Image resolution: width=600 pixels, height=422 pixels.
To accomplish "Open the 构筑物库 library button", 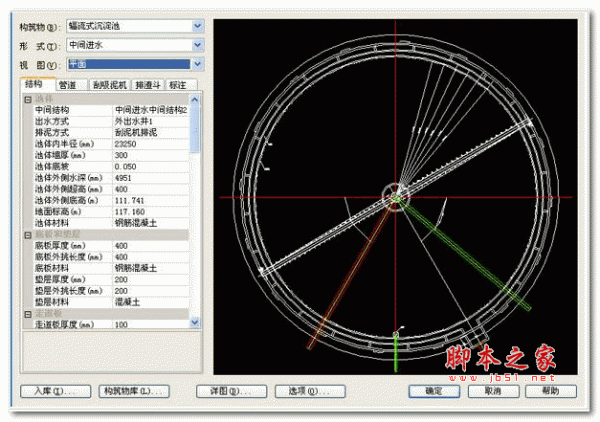I will [133, 389].
